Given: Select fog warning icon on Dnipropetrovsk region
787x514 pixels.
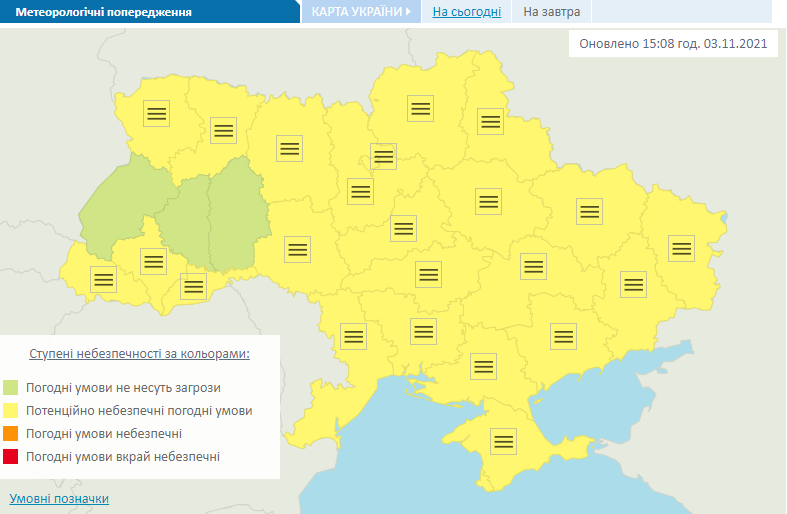Looking at the screenshot, I should 534,267.
